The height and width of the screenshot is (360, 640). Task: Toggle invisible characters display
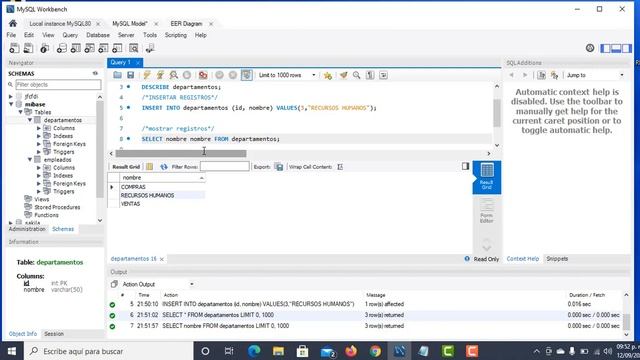[x=370, y=75]
